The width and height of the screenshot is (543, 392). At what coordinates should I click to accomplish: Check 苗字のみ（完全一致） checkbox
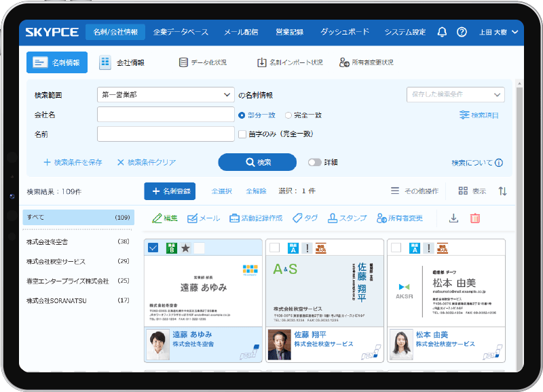242,134
